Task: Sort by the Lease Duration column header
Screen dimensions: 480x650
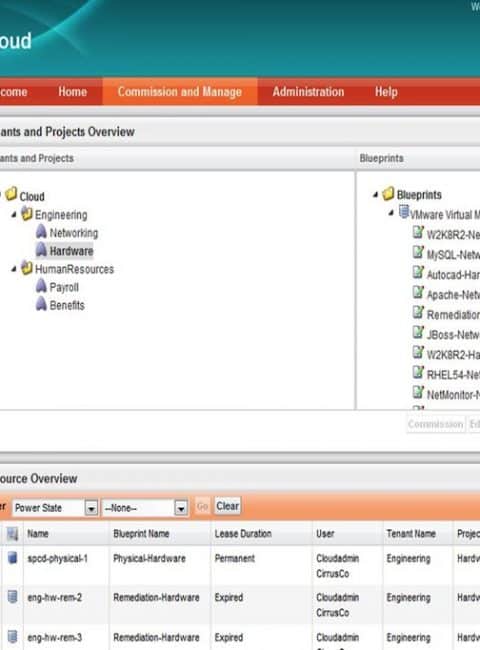Action: [243, 534]
